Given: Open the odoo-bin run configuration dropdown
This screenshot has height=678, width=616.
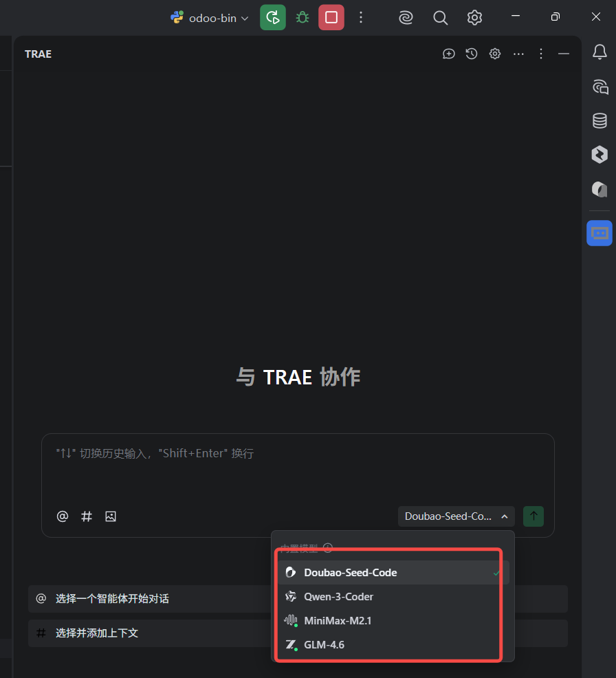Looking at the screenshot, I should click(210, 18).
